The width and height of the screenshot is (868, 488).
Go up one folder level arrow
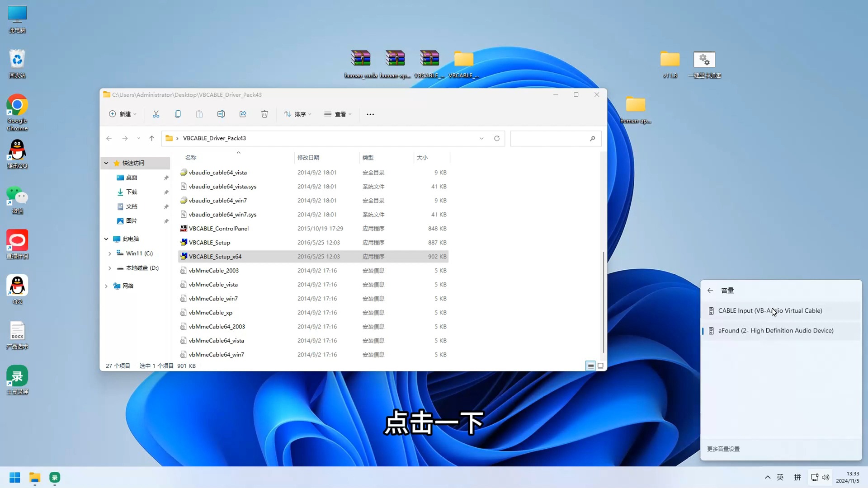tap(152, 138)
